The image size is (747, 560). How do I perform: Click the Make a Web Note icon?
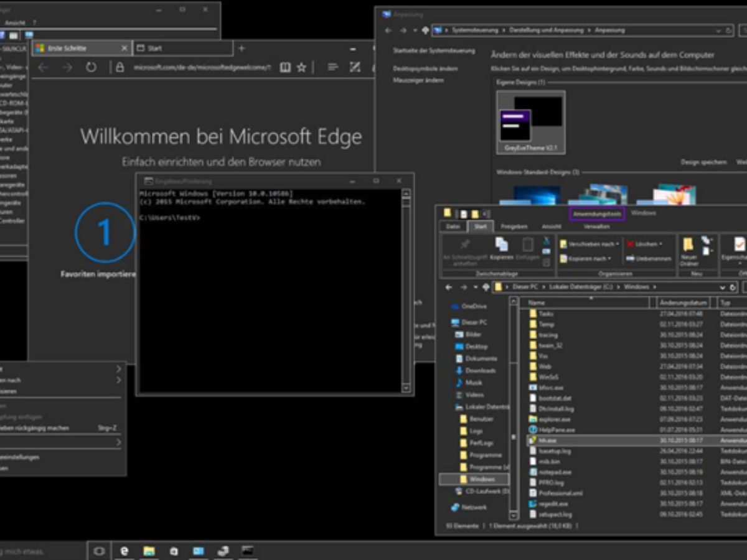coord(355,68)
